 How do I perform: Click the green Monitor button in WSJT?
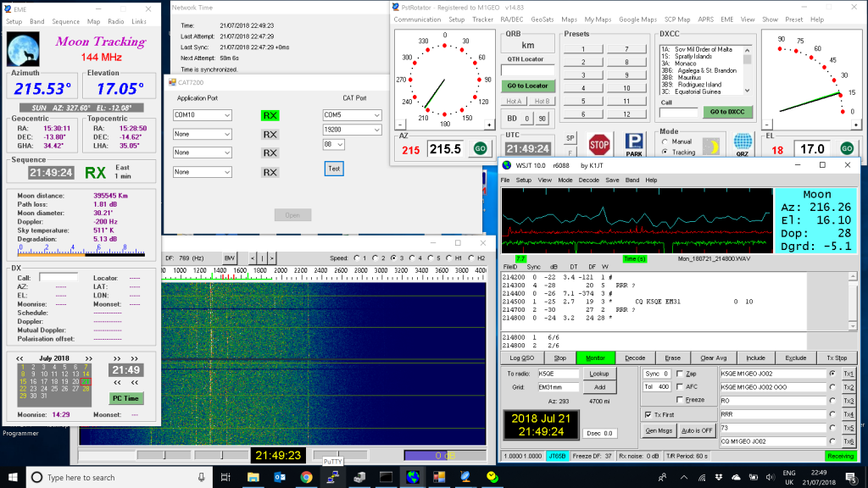[596, 358]
